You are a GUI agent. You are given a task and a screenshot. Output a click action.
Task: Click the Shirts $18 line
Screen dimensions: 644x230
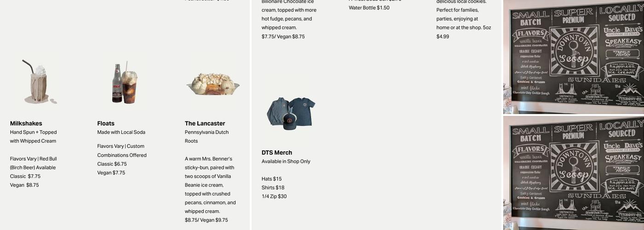(273, 188)
